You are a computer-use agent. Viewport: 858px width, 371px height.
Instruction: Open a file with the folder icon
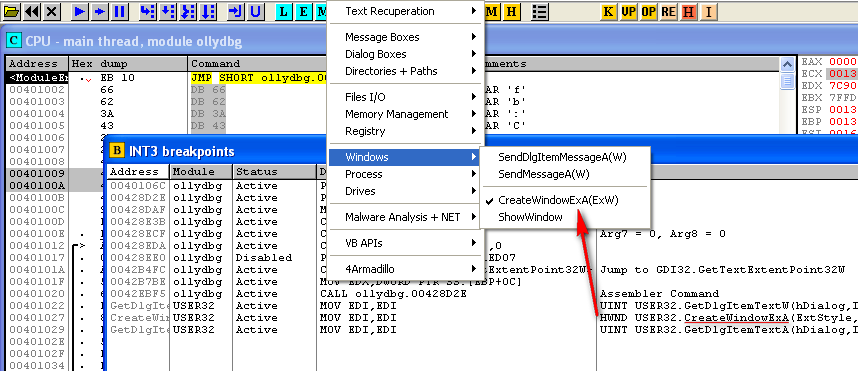click(12, 11)
